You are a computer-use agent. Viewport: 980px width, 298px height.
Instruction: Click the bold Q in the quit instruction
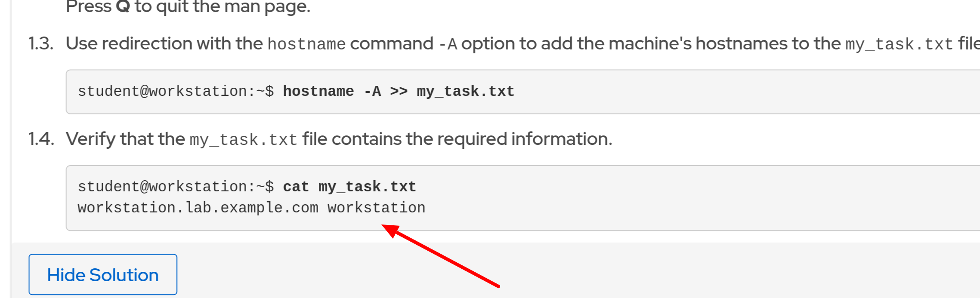(x=123, y=6)
